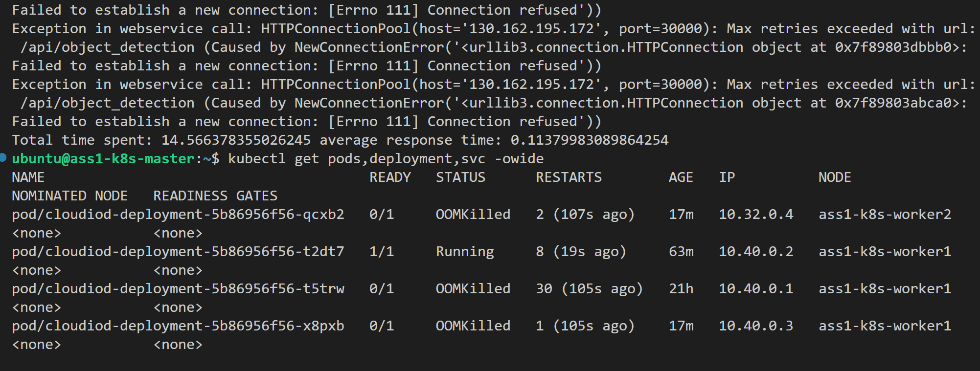Click the node name ass1-k8s-worker2
980x371 pixels.
coord(885,215)
